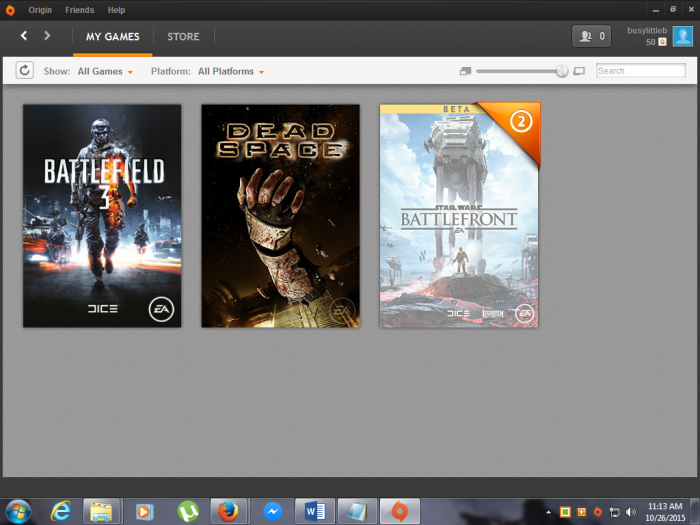Expand the Show All Games dropdown

click(x=105, y=71)
